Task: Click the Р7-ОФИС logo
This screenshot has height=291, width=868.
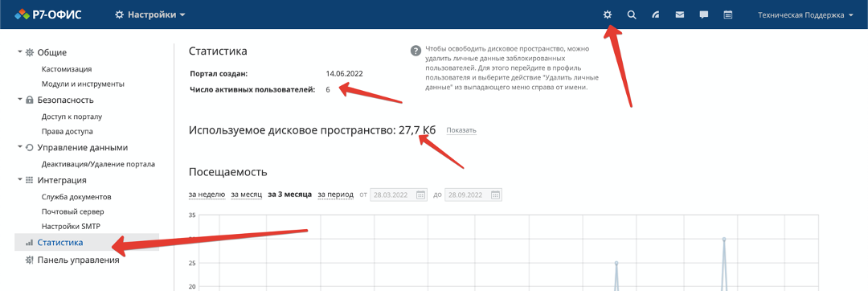Action: (48, 15)
